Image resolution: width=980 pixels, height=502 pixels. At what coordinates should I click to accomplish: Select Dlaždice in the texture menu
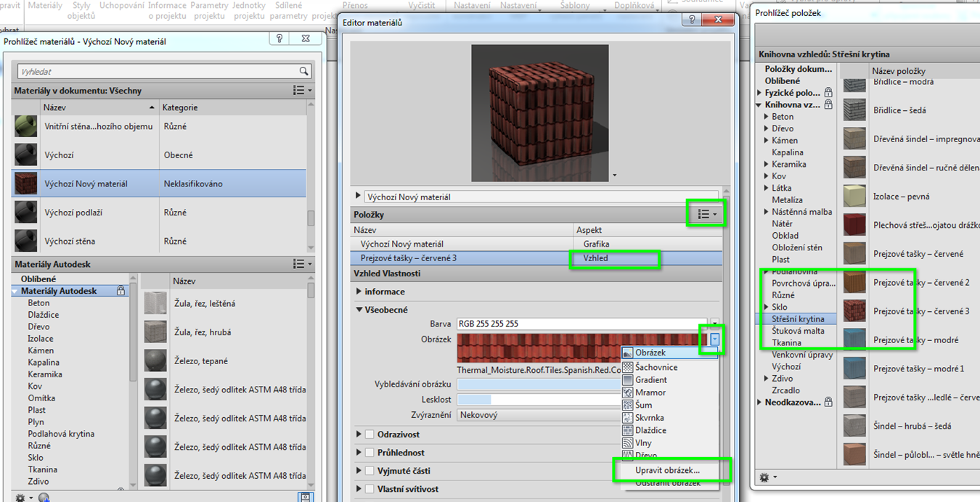650,430
